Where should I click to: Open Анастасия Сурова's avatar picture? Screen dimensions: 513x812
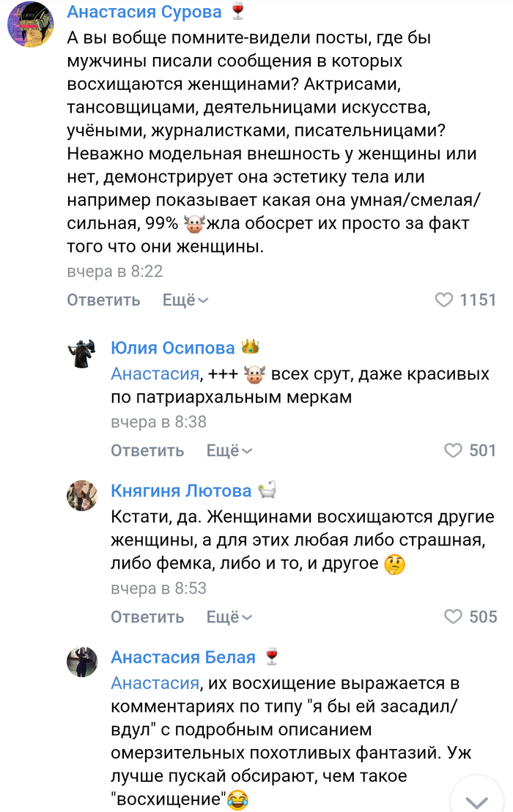click(x=30, y=24)
